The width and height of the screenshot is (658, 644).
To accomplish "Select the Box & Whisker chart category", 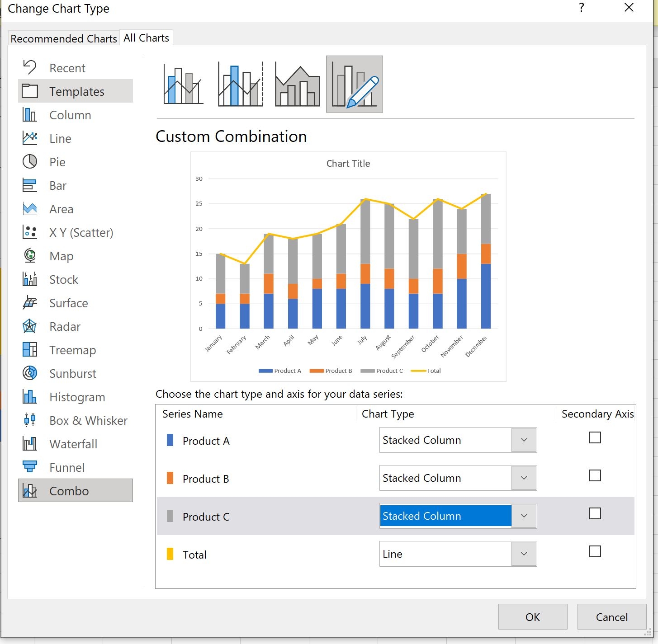I will click(x=88, y=420).
